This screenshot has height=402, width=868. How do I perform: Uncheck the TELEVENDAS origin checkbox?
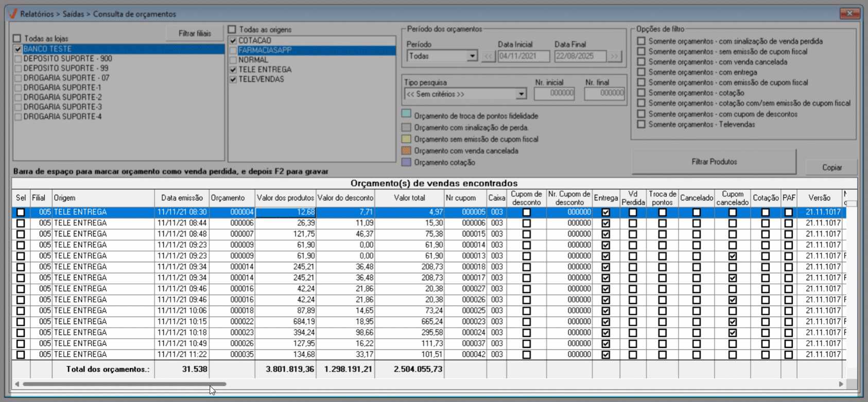tap(233, 79)
